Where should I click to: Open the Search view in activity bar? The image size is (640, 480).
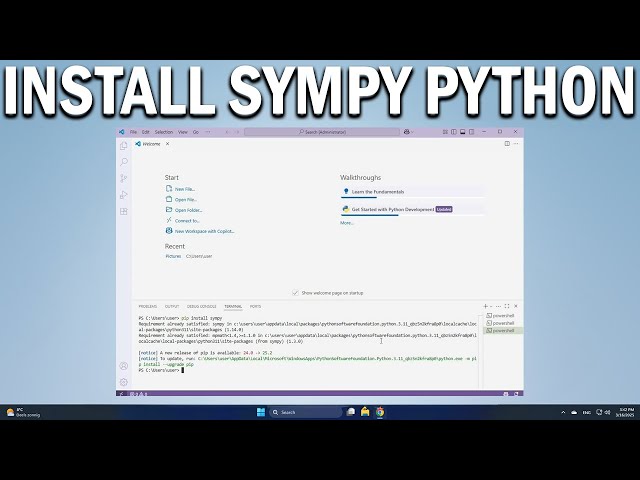pos(124,162)
